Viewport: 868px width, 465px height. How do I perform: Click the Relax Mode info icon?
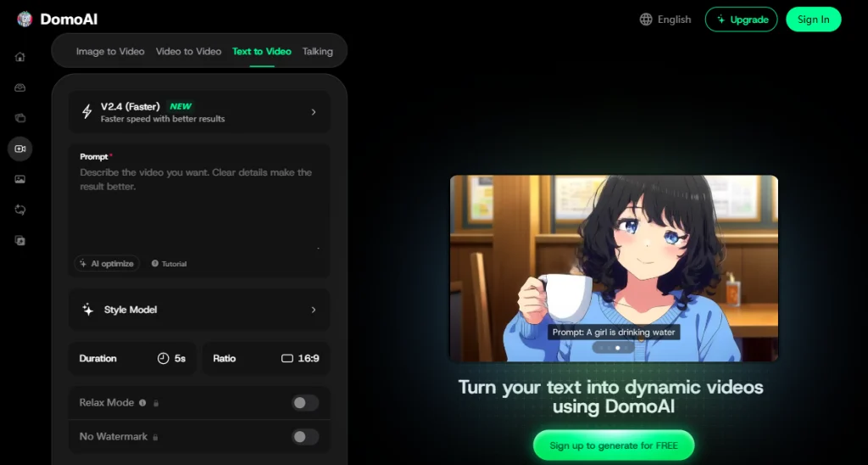142,403
